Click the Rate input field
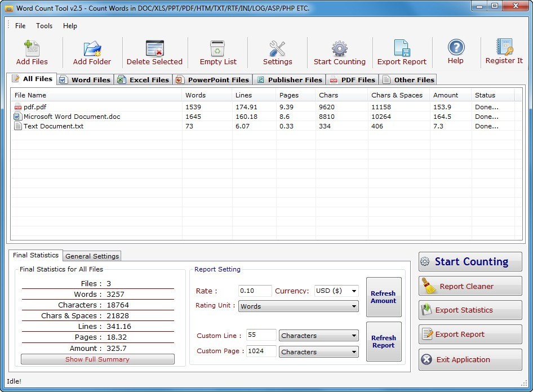 tap(255, 291)
